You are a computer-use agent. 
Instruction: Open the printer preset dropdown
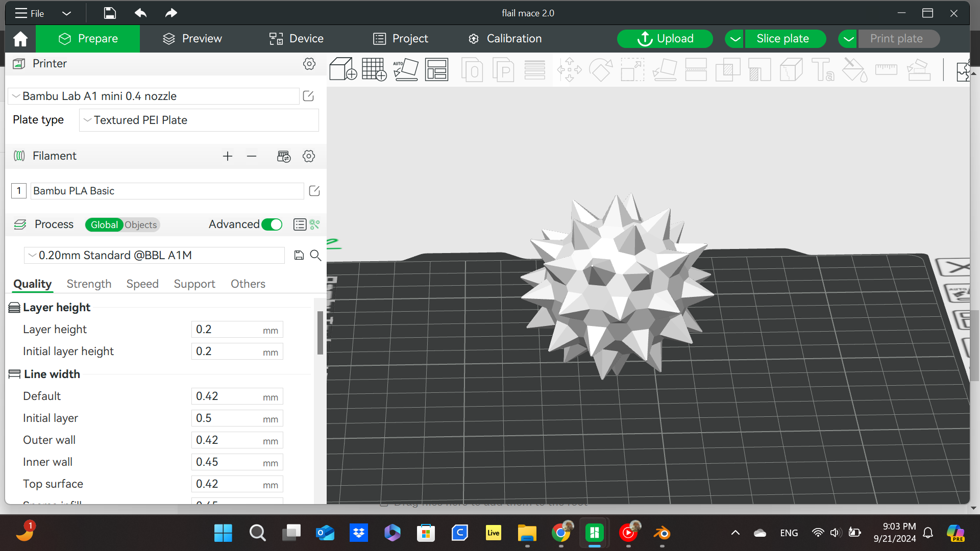pos(154,96)
